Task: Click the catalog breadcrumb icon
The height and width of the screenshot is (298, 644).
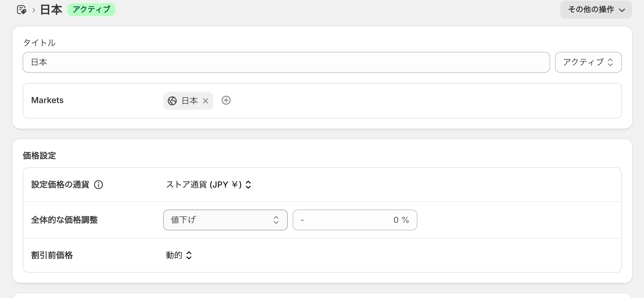Action: (21, 10)
